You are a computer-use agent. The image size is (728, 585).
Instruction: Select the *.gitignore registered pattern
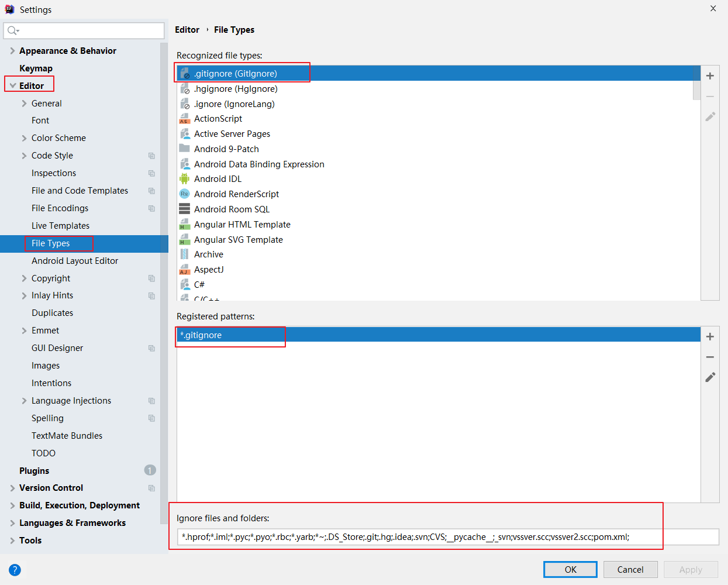tap(439, 335)
